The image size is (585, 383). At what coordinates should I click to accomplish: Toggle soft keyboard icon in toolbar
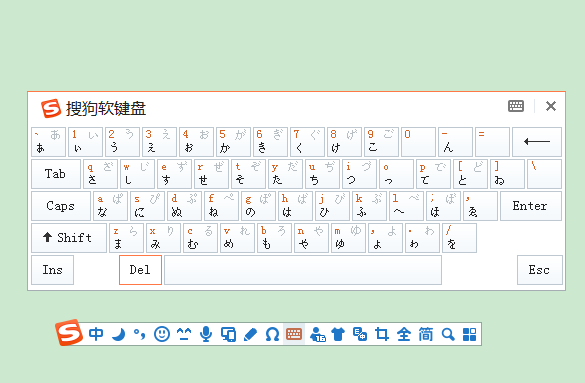294,334
